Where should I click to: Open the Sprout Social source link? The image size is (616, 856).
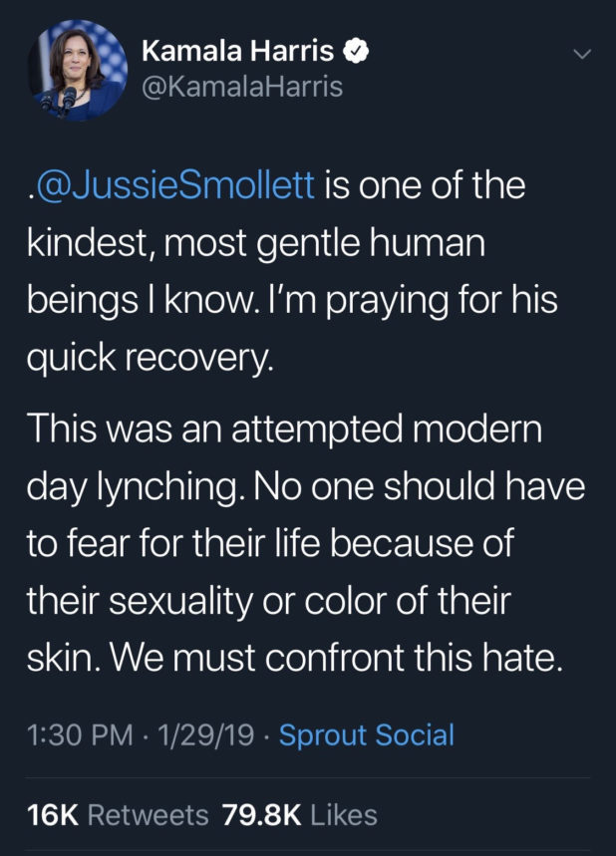pyautogui.click(x=366, y=735)
